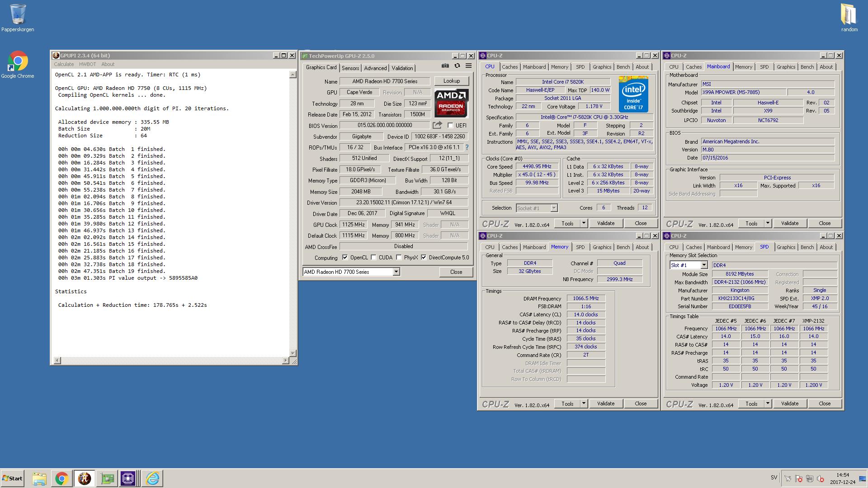Image resolution: width=868 pixels, height=488 pixels.
Task: Click the SV language indicator
Action: point(774,478)
